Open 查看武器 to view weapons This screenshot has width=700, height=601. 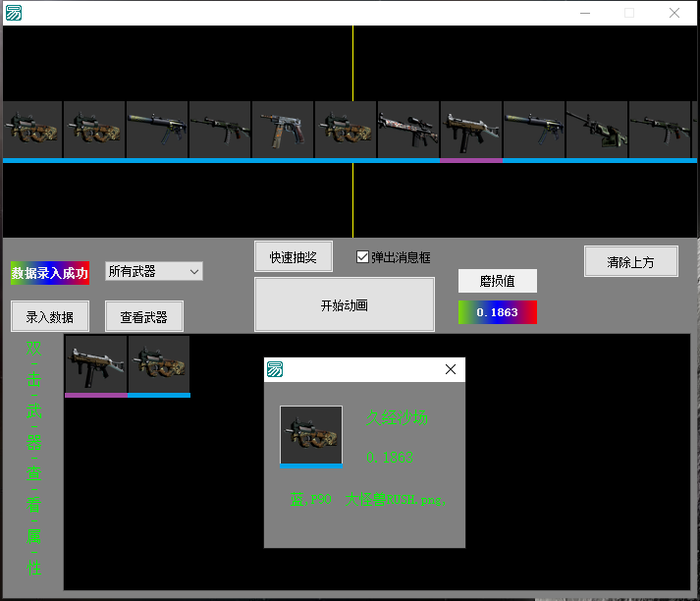point(143,316)
